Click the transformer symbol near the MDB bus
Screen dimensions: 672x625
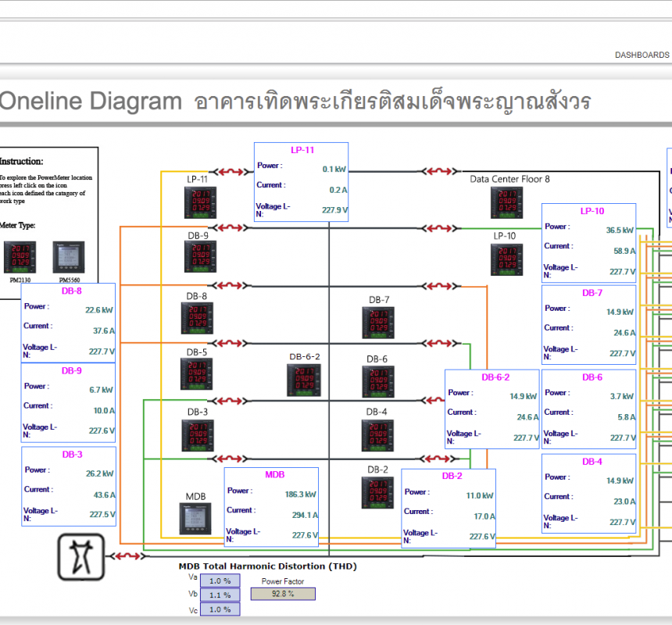pyautogui.click(x=79, y=559)
